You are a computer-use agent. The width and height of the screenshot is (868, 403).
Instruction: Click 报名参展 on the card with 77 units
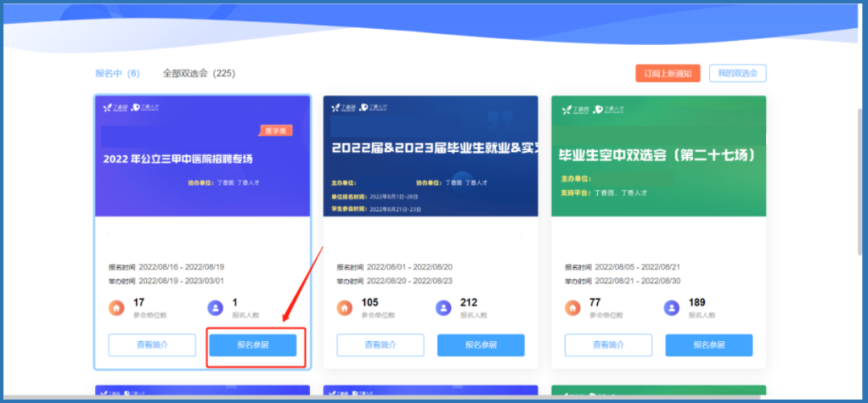(709, 345)
